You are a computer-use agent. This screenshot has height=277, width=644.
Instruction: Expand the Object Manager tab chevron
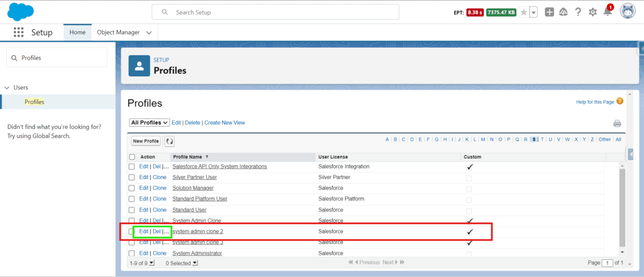point(149,32)
